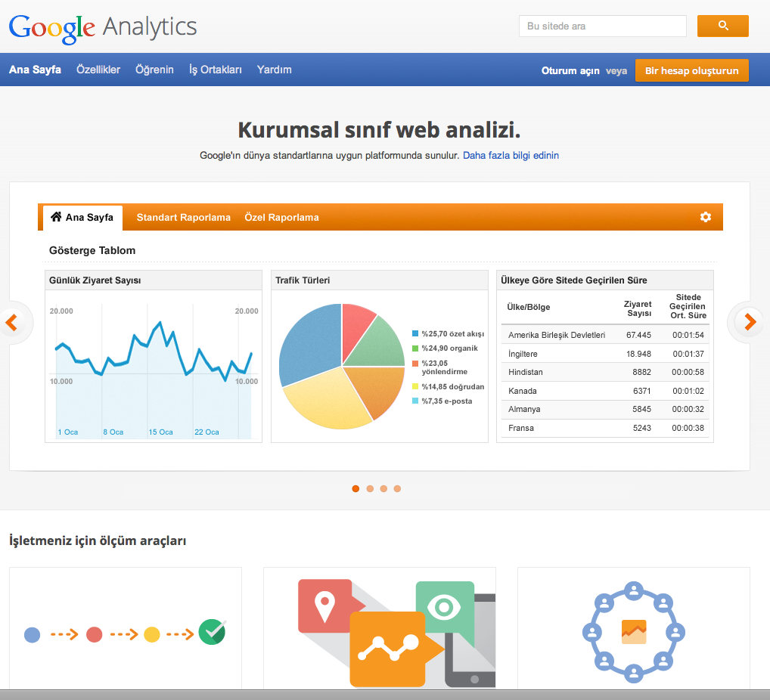Select the second carousel dot indicator
This screenshot has width=770, height=700.
click(x=370, y=488)
